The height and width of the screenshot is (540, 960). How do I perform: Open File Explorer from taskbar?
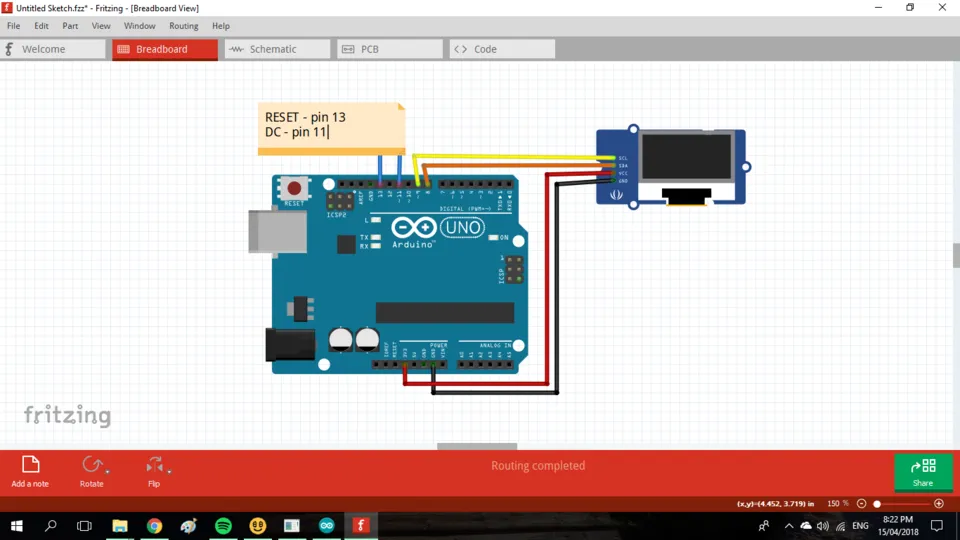pyautogui.click(x=120, y=526)
